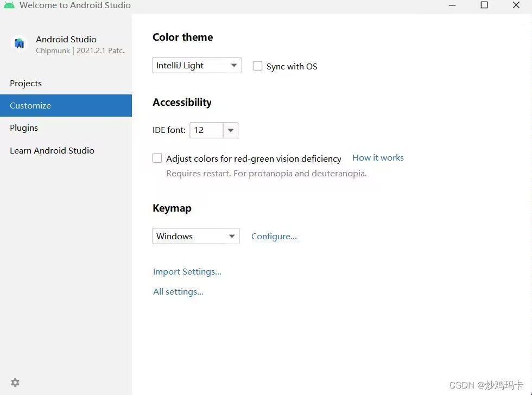Image resolution: width=532 pixels, height=395 pixels.
Task: Open settings gear icon at bottom left
Action: [x=15, y=383]
